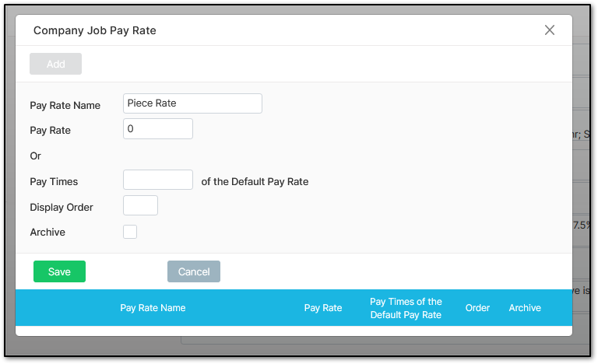598x364 pixels.
Task: Click the Archive column header in table
Action: click(x=525, y=308)
